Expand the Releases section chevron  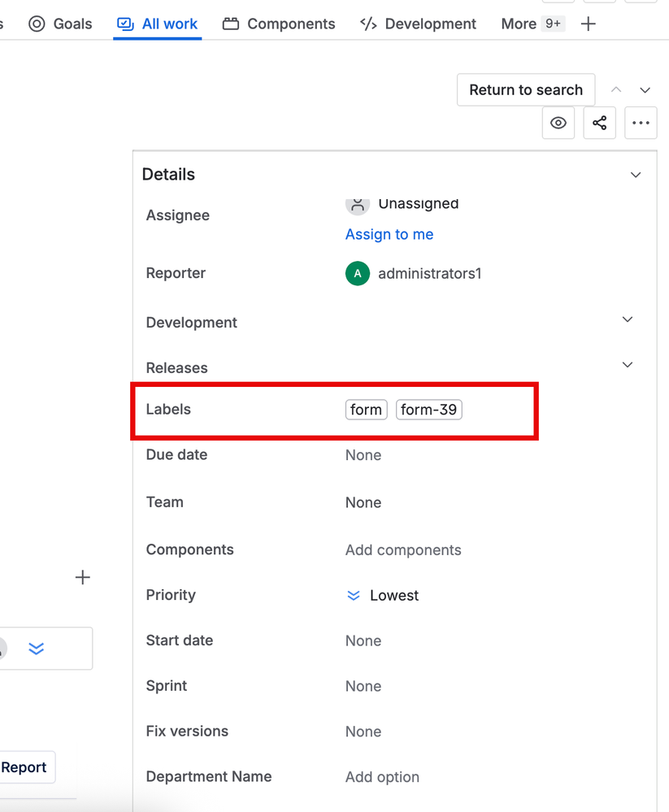(x=627, y=365)
